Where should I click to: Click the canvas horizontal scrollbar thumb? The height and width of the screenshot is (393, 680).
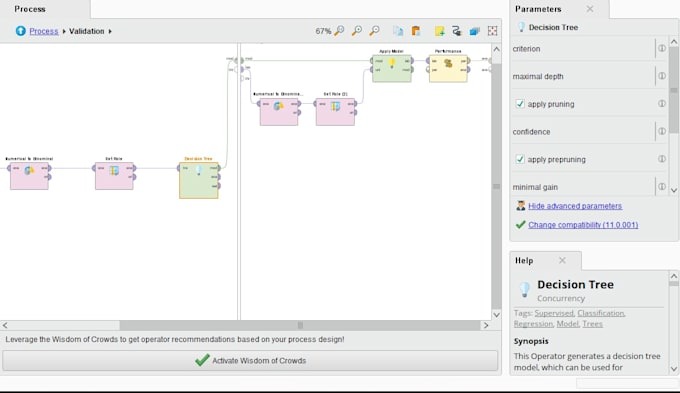pyautogui.click(x=300, y=325)
